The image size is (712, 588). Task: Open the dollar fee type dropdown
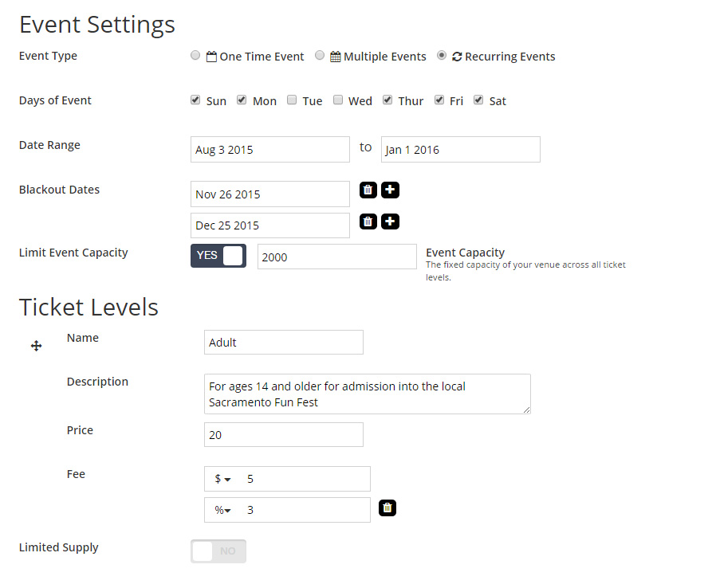tap(222, 479)
